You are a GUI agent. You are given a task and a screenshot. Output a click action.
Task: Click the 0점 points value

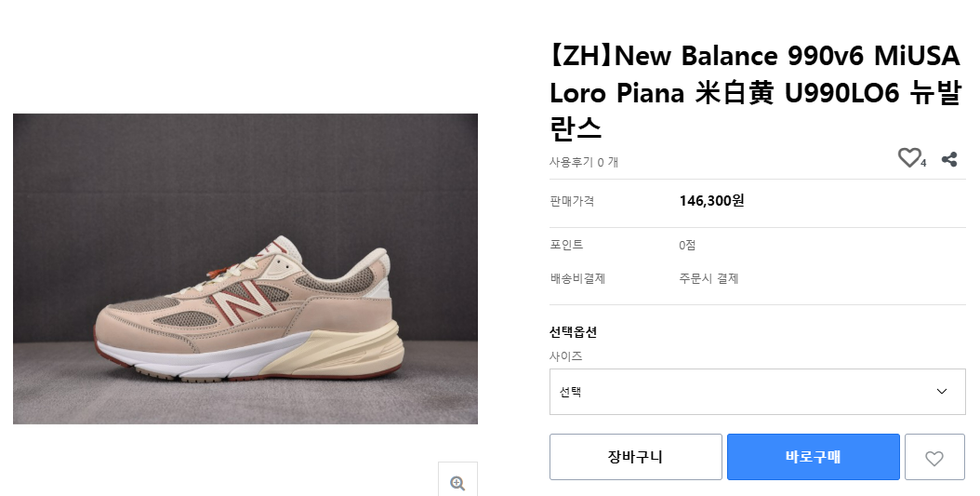[x=687, y=245]
